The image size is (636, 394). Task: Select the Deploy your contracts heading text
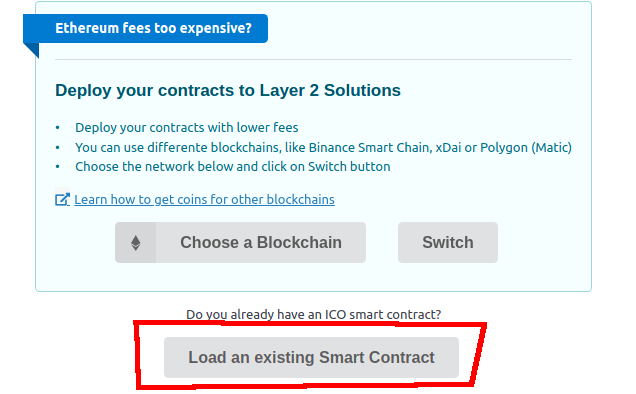pos(228,90)
